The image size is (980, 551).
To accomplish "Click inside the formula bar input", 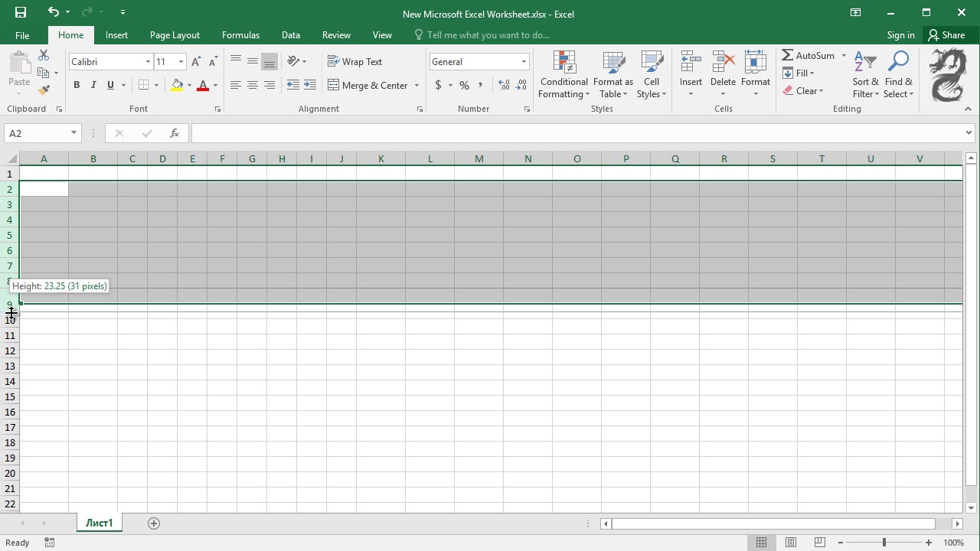I will point(577,133).
